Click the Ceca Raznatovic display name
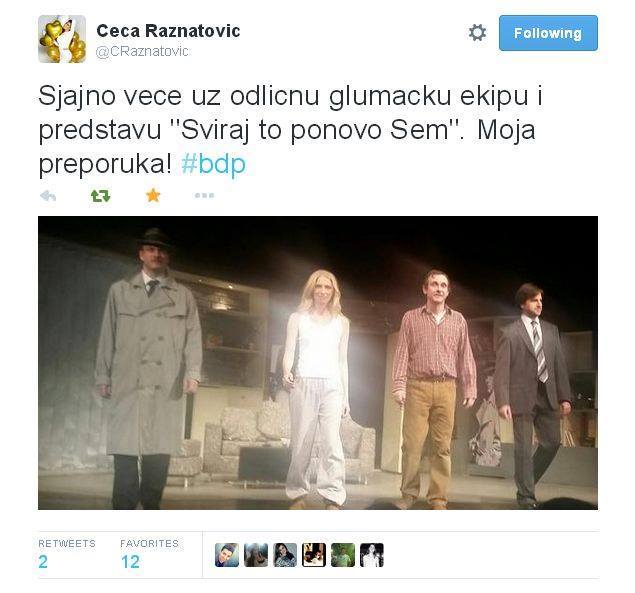Image resolution: width=635 pixels, height=593 pixels. tap(168, 31)
